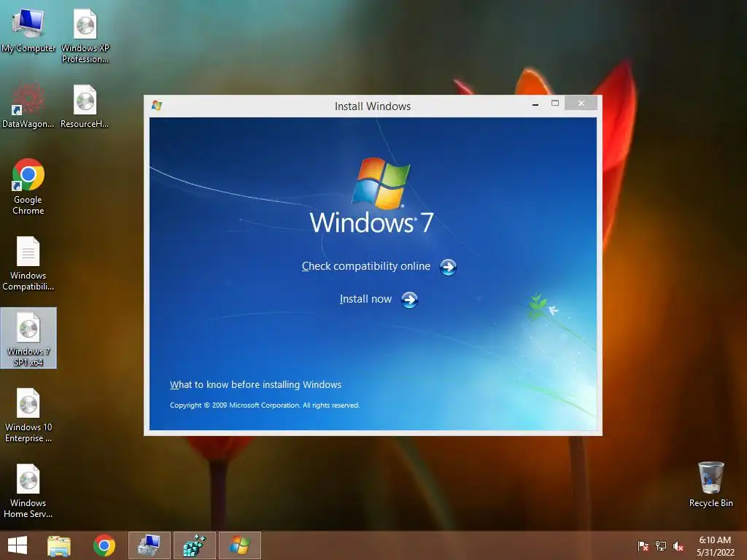Open the Recycle Bin on the desktop
747x560 pixels.
point(711,484)
